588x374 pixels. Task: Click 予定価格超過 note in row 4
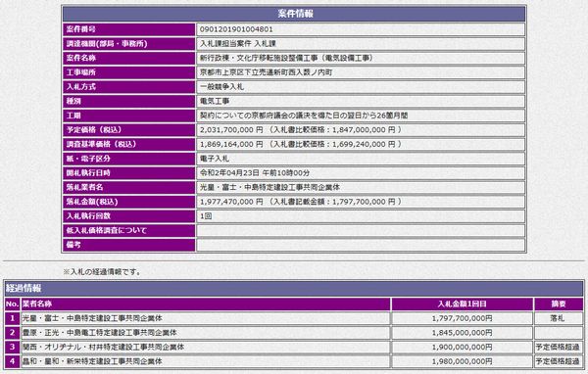pyautogui.click(x=559, y=361)
